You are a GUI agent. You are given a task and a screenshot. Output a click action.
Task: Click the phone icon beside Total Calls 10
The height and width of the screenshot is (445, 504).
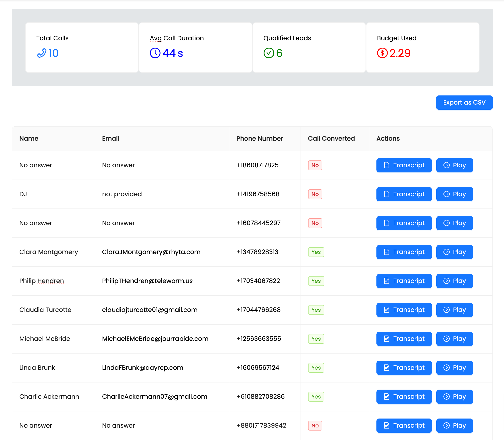pos(41,53)
